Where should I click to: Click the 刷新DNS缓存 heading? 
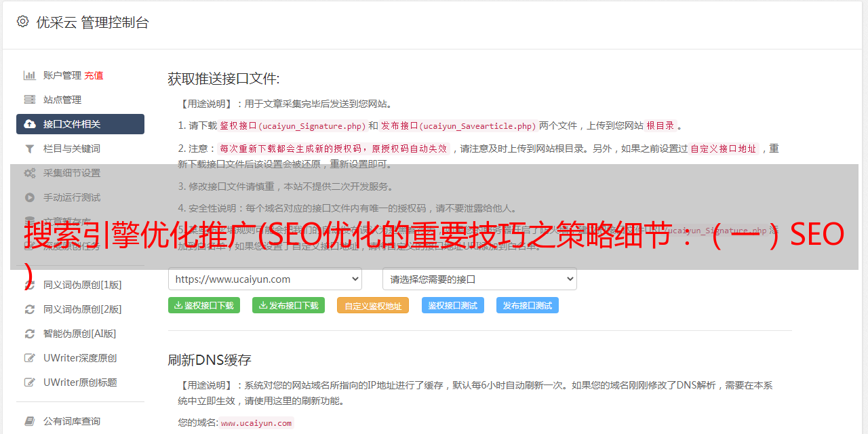pyautogui.click(x=210, y=360)
